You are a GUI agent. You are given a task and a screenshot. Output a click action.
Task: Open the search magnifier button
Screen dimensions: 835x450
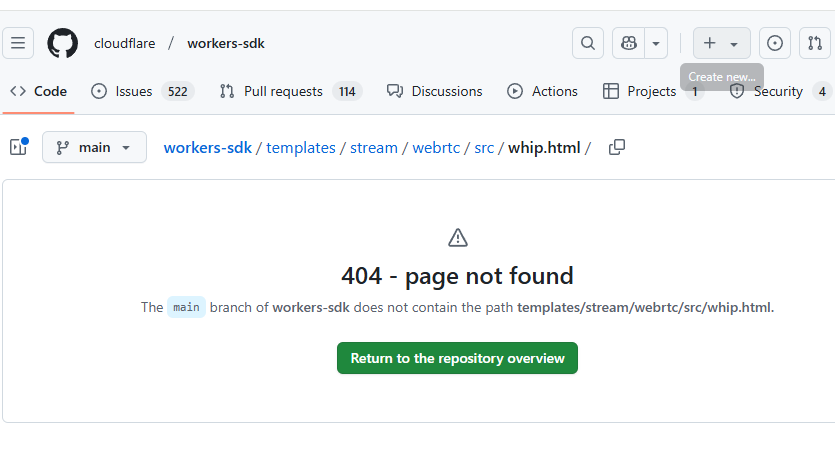point(588,43)
